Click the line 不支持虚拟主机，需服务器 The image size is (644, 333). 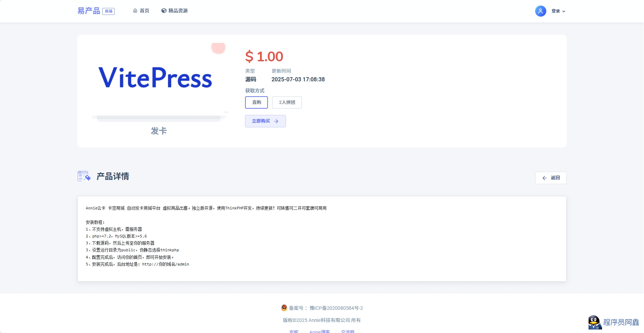coord(114,229)
